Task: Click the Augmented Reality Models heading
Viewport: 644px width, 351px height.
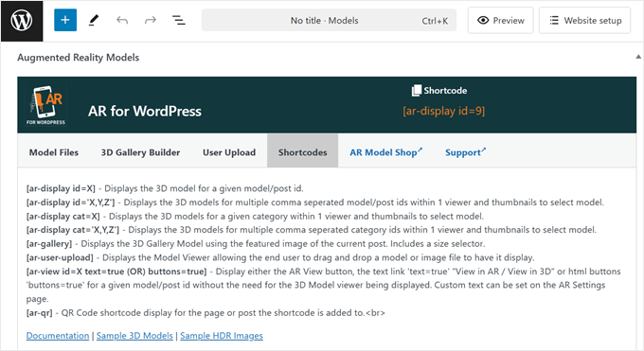Action: pyautogui.click(x=78, y=58)
